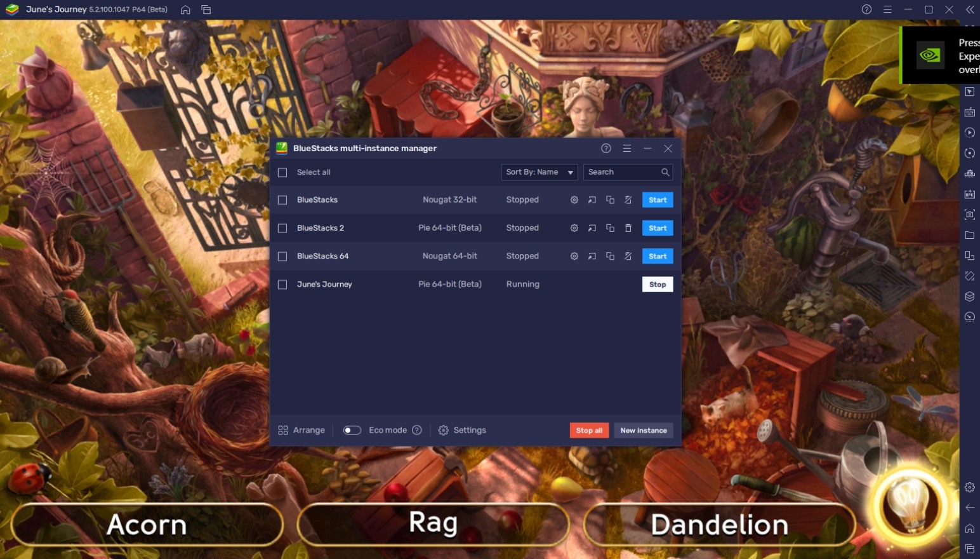Open multi-instance manager help icon
Image resolution: width=980 pixels, height=559 pixels.
[x=606, y=148]
